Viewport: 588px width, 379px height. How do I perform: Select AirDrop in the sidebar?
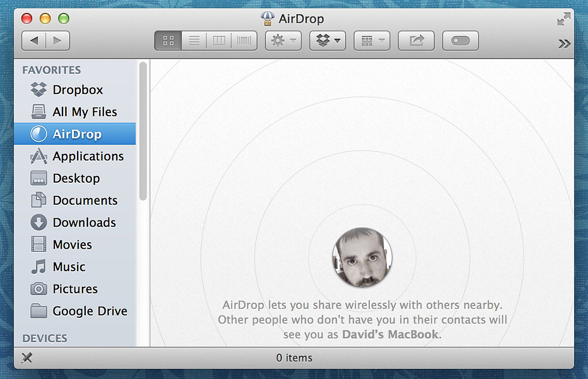point(75,134)
